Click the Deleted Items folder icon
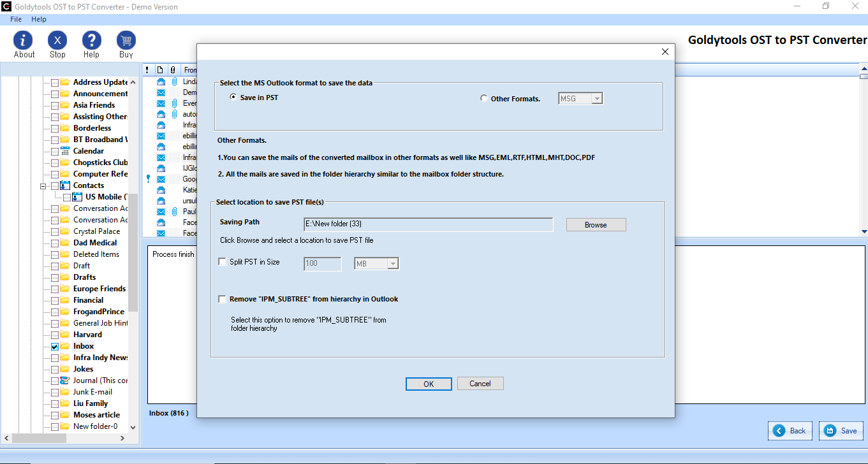This screenshot has width=868, height=464. [x=65, y=254]
